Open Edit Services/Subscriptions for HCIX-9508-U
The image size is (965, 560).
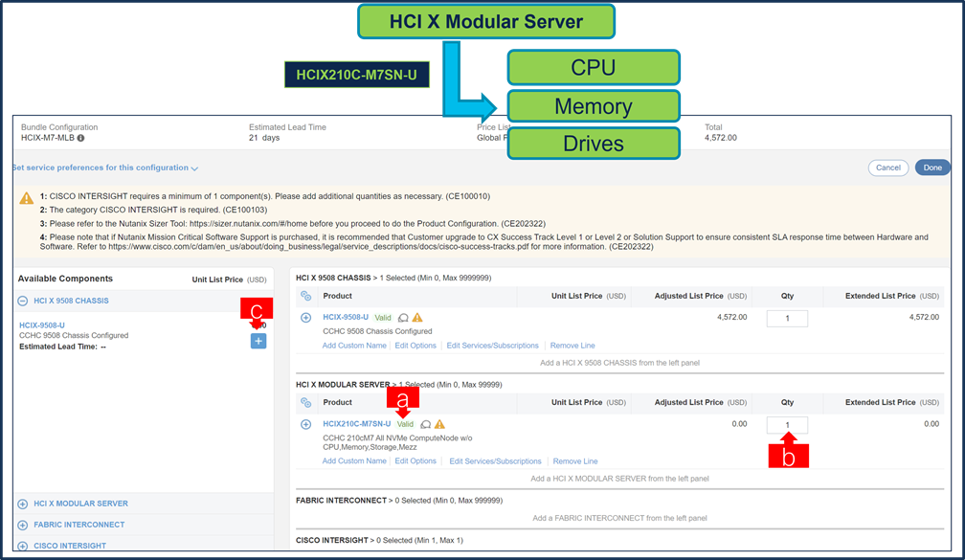[x=492, y=346]
